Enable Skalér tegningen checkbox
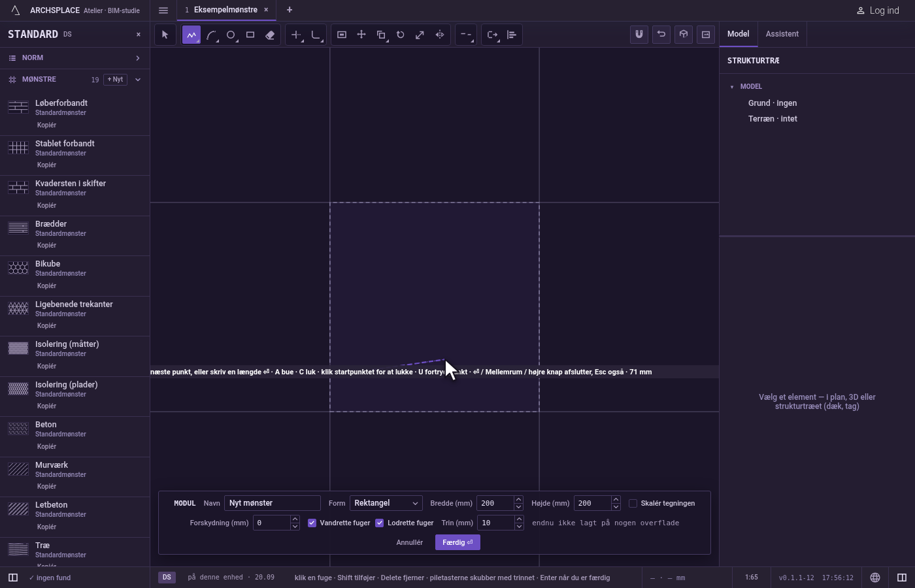The image size is (915, 588). click(x=633, y=503)
